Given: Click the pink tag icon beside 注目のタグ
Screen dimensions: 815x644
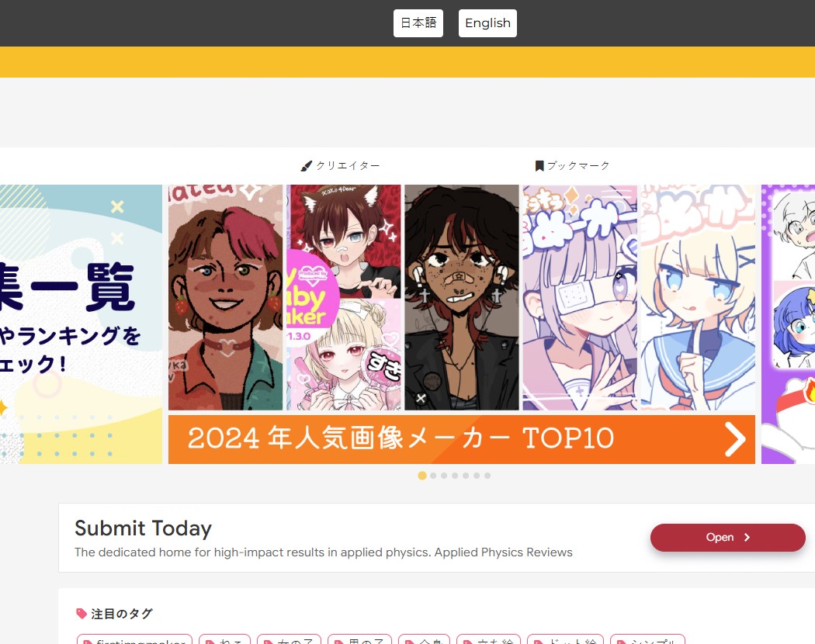Looking at the screenshot, I should [x=81, y=614].
